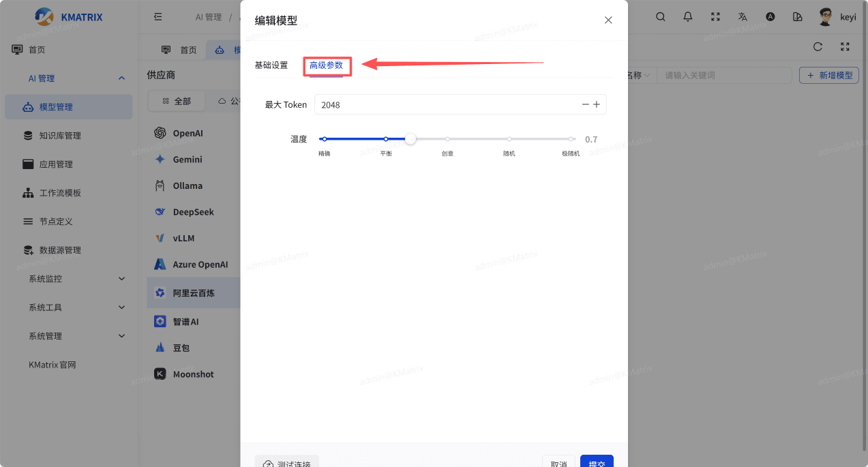The width and height of the screenshot is (868, 467).
Task: Expand the 系统管理 sidebar menu
Action: [x=121, y=336]
